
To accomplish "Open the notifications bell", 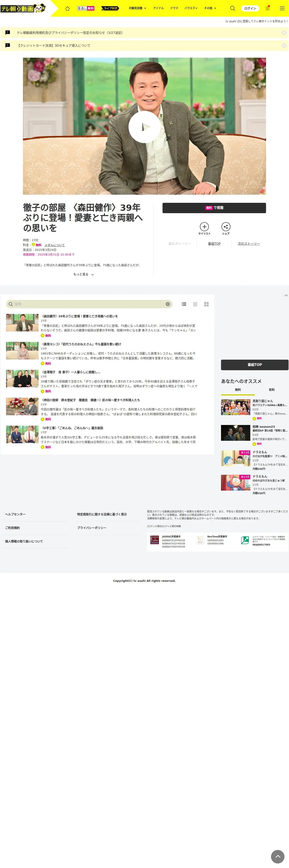I will [267, 8].
